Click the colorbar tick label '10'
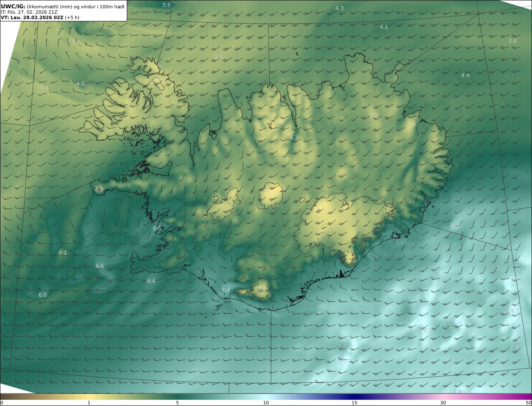This screenshot has width=532, height=406. (x=266, y=403)
